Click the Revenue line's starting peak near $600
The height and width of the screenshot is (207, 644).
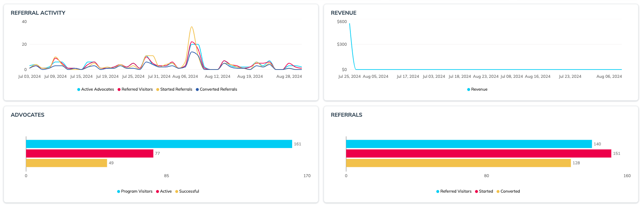pyautogui.click(x=350, y=24)
